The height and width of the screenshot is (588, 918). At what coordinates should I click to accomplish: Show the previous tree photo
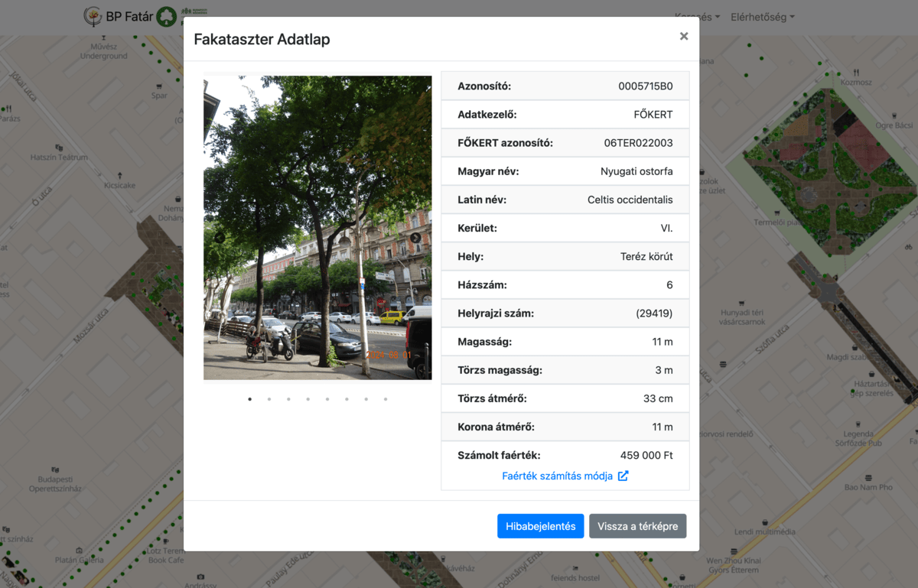point(220,238)
